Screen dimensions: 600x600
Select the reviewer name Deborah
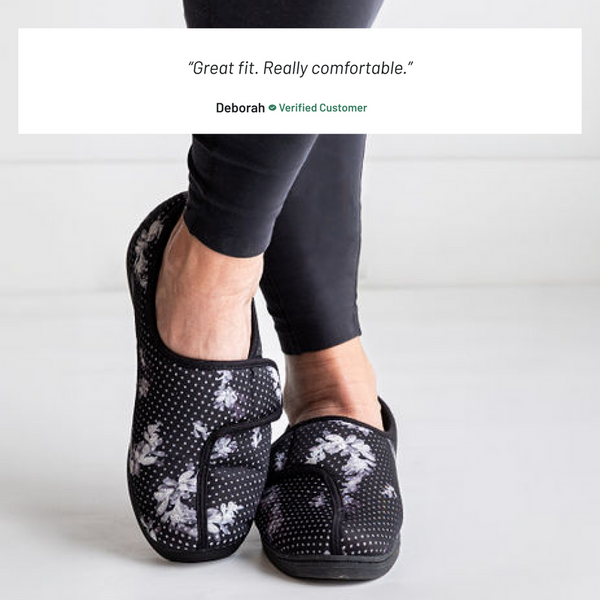point(240,108)
